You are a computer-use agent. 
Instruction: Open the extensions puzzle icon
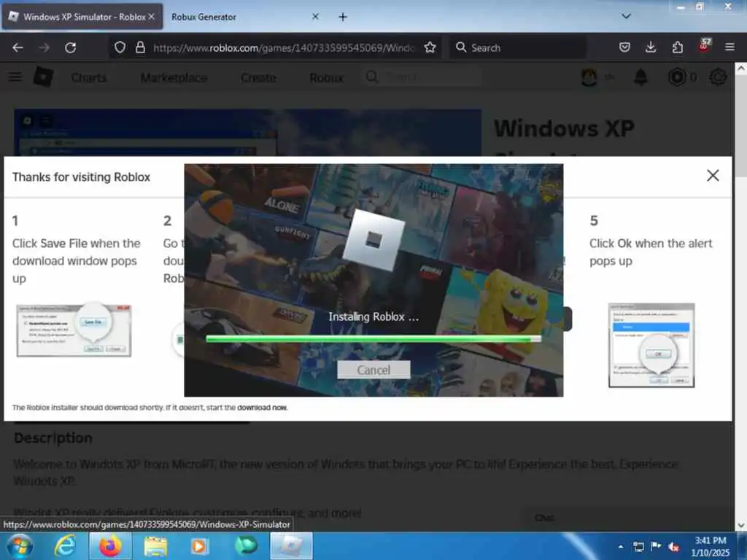coord(677,47)
